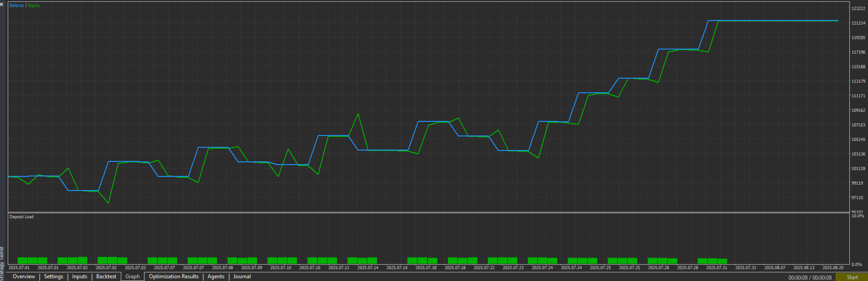Click the 2025.08.13 date label
Image resolution: width=868 pixels, height=281 pixels.
[804, 268]
